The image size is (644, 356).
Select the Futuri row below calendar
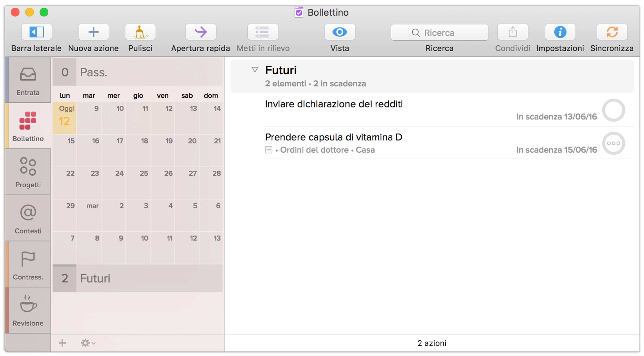(138, 278)
